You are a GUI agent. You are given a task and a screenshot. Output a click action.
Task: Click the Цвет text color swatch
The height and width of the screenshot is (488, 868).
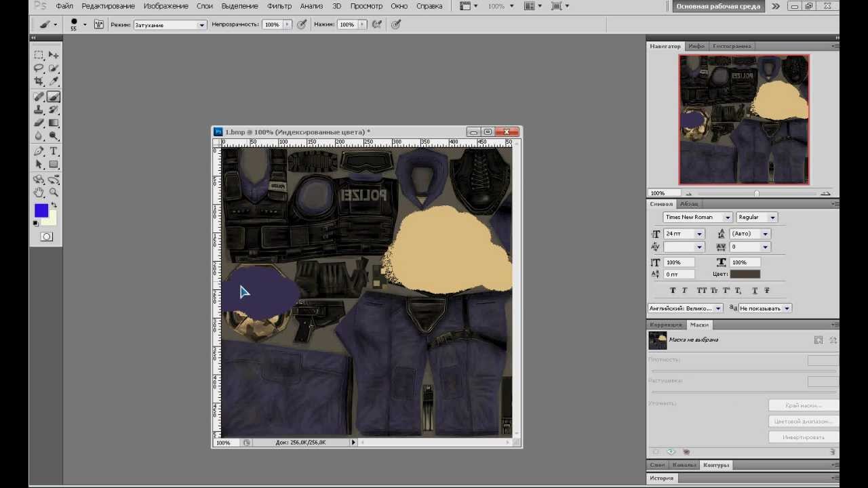click(x=745, y=274)
